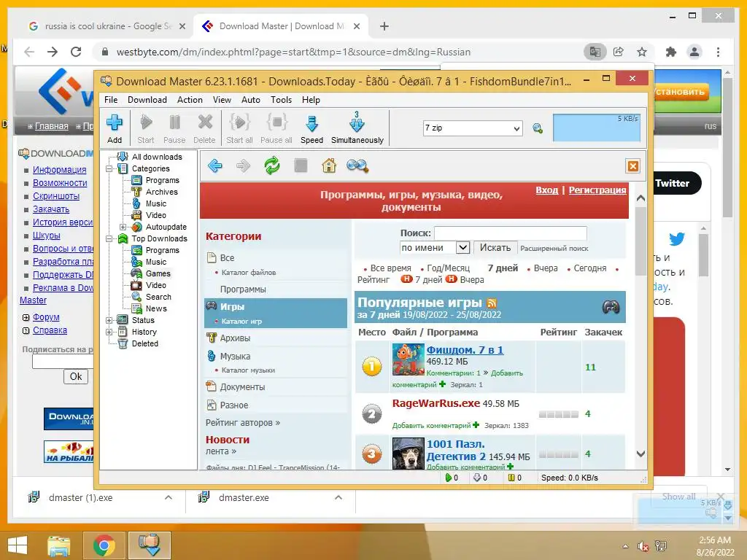Viewport: 747px width, 560px height.
Task: Open the Фишдом. 7 в 1 link
Action: click(x=465, y=350)
